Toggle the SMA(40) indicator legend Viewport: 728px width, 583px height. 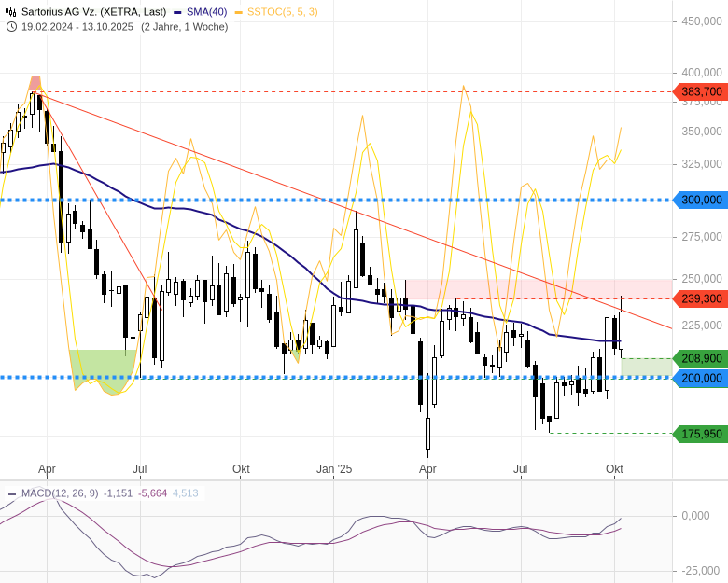point(207,12)
